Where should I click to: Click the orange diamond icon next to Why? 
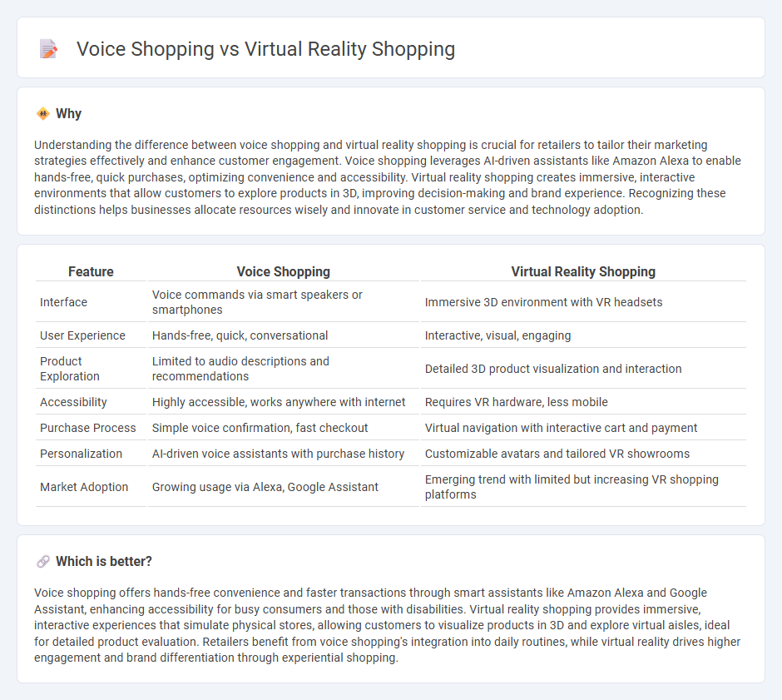pyautogui.click(x=43, y=114)
